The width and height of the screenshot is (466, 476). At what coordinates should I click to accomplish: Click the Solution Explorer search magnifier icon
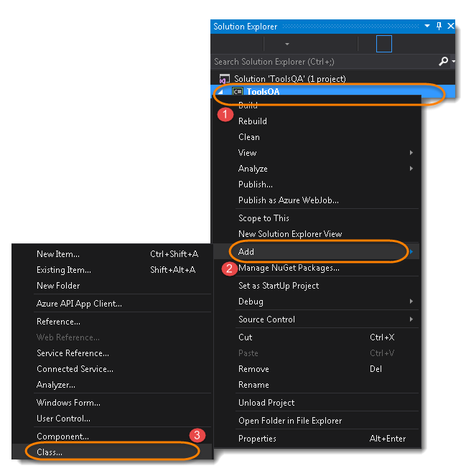coord(444,62)
